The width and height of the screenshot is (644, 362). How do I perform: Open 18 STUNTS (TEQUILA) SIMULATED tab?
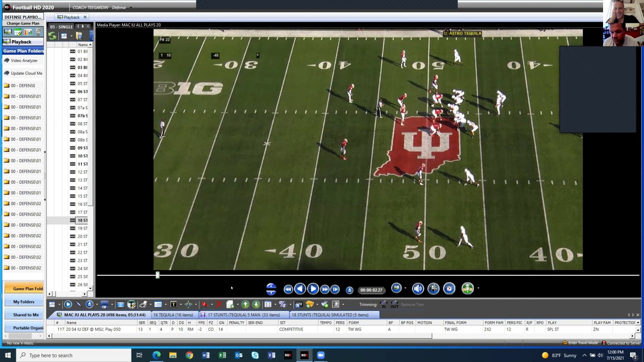(x=330, y=315)
